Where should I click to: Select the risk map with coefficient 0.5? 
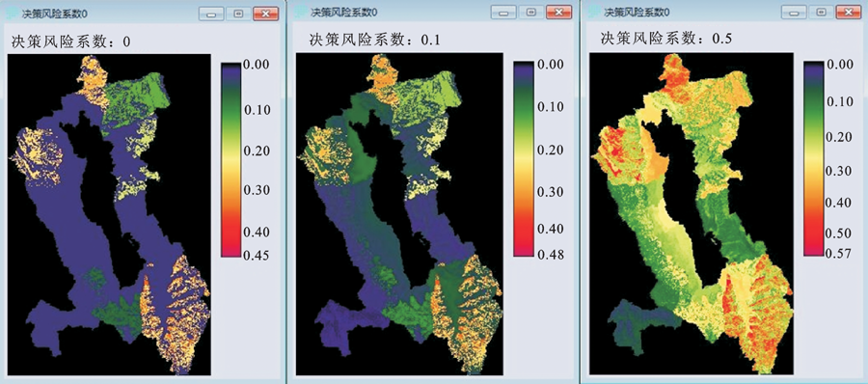(692, 214)
